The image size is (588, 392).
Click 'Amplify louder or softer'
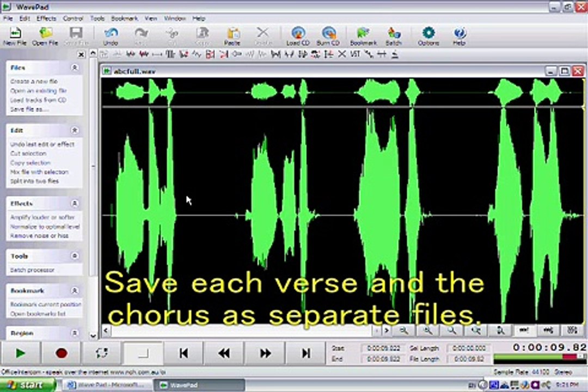[42, 217]
